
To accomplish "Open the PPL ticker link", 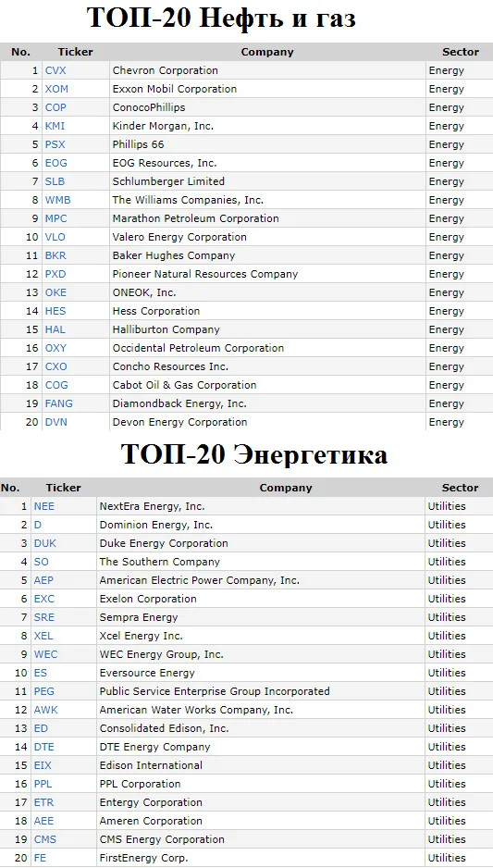I will click(x=43, y=784).
